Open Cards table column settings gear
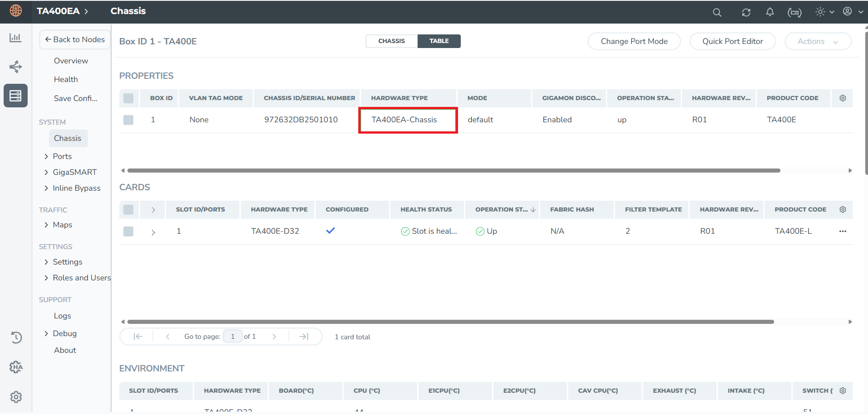This screenshot has width=868, height=414. 843,209
